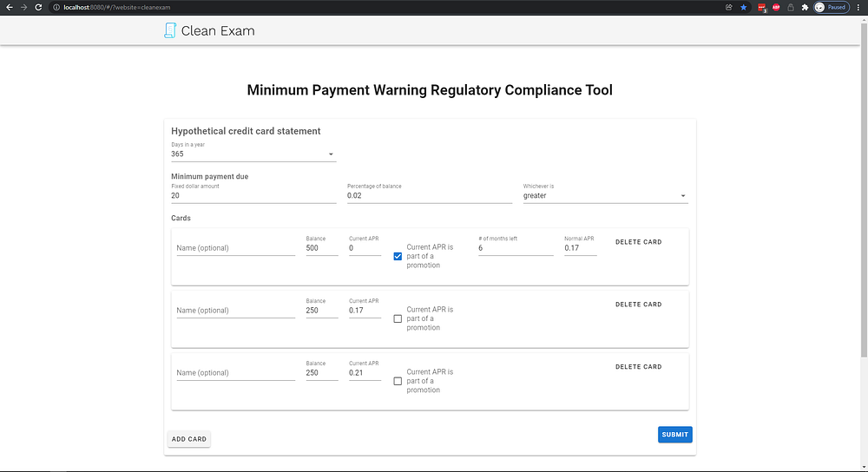Click the Hypothetical credit card statement heading
Screen dimensions: 868x472
click(246, 131)
